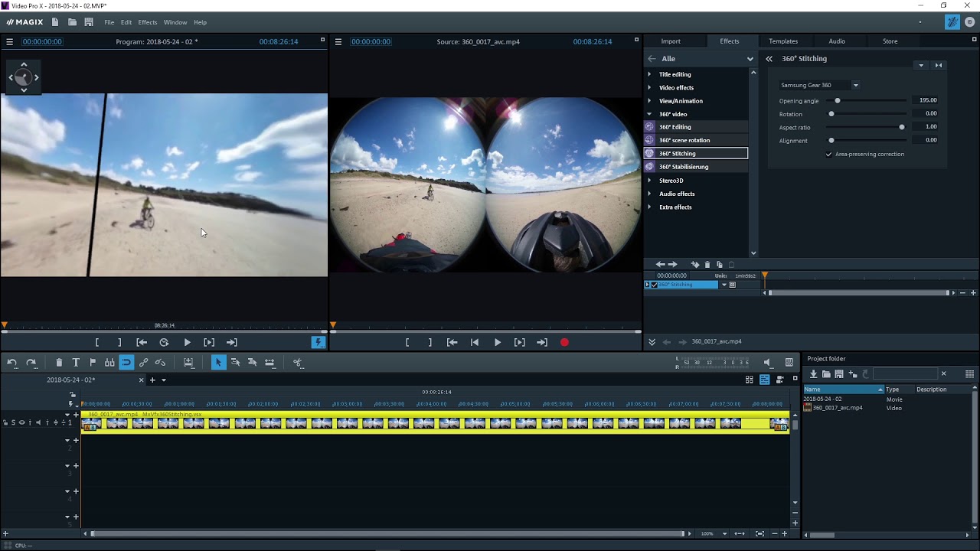Viewport: 980px width, 551px height.
Task: Open the Window menu
Action: tap(175, 22)
